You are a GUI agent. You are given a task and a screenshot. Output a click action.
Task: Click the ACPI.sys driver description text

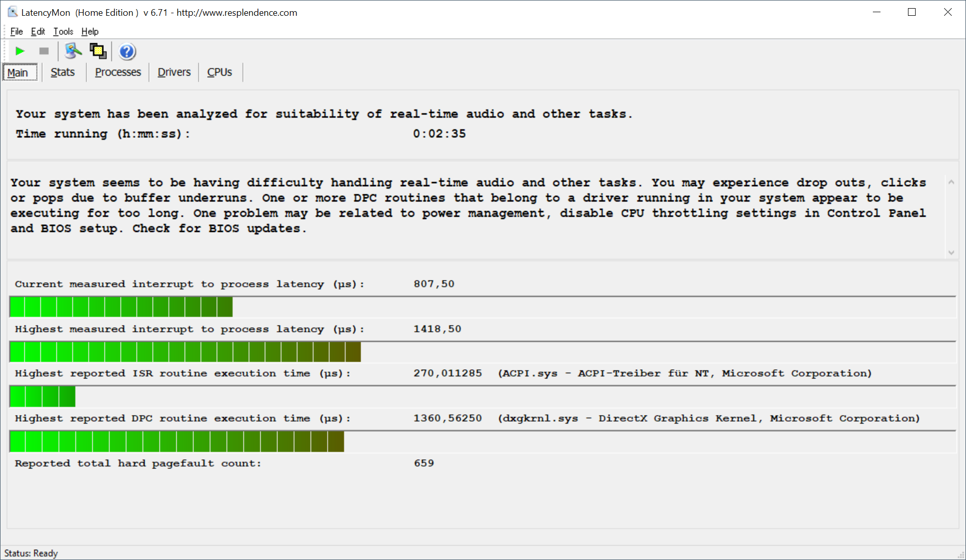(685, 373)
